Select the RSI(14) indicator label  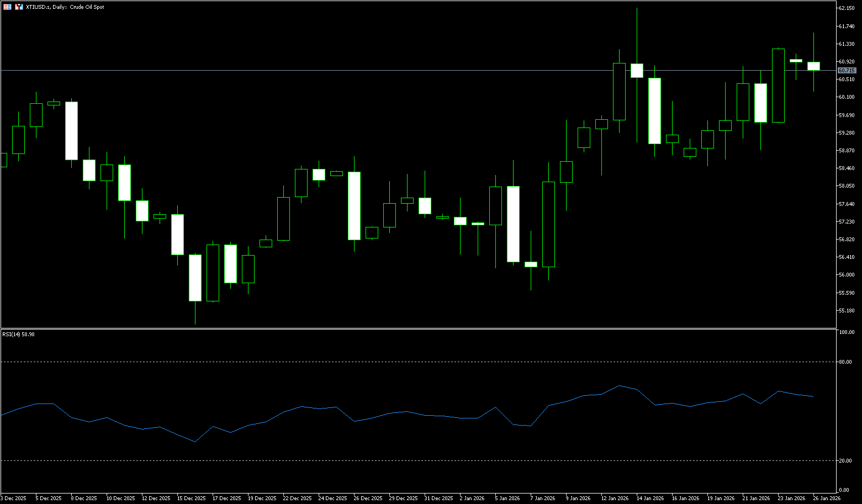[18, 334]
